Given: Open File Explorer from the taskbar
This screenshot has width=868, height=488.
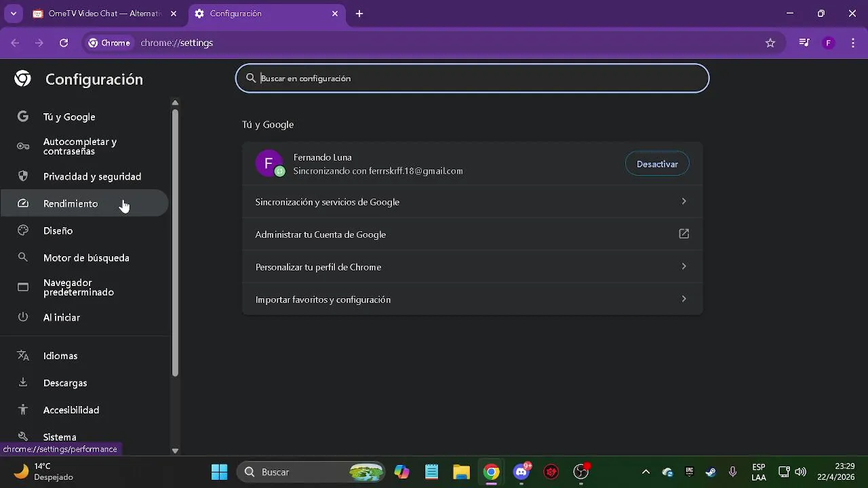Looking at the screenshot, I should [x=462, y=472].
